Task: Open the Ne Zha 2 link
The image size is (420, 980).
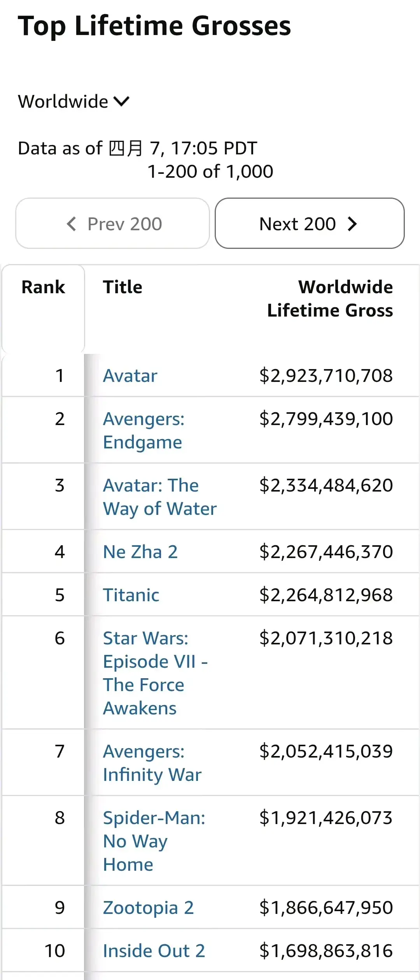Action: (140, 552)
